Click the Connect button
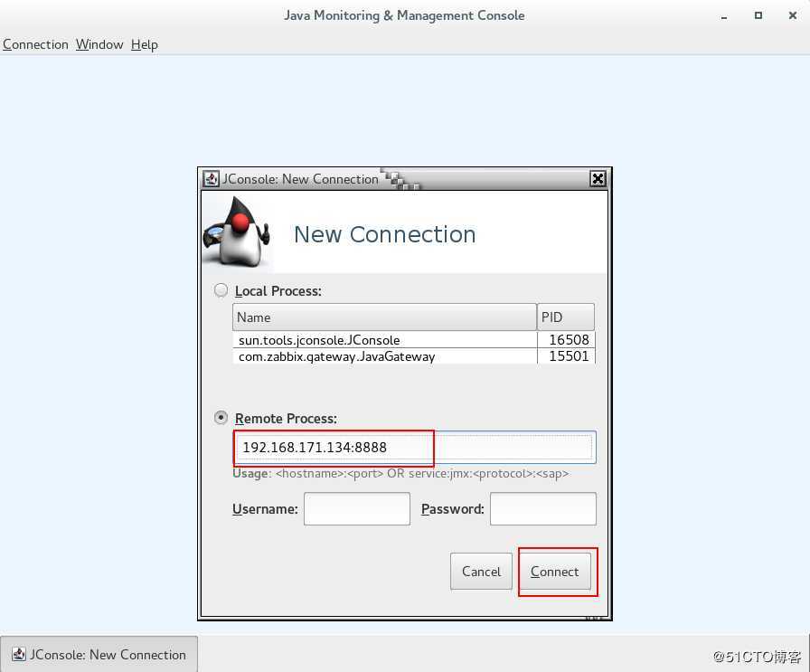This screenshot has width=810, height=672. pyautogui.click(x=555, y=572)
